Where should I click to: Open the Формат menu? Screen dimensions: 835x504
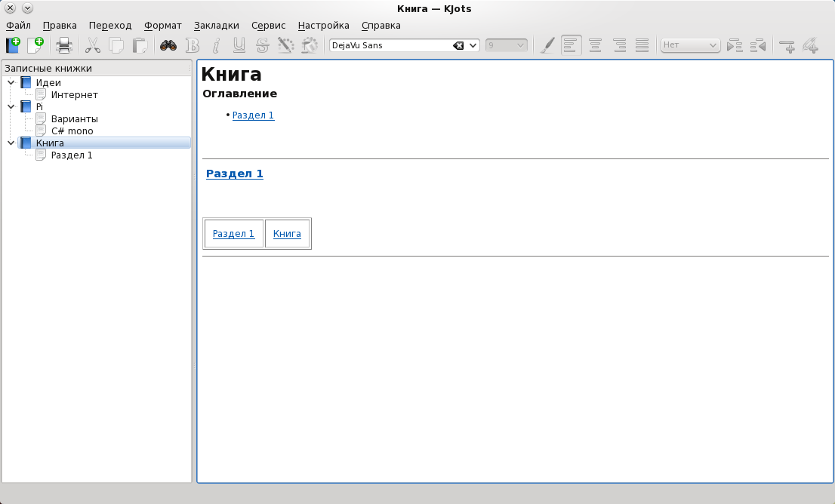pyautogui.click(x=163, y=25)
